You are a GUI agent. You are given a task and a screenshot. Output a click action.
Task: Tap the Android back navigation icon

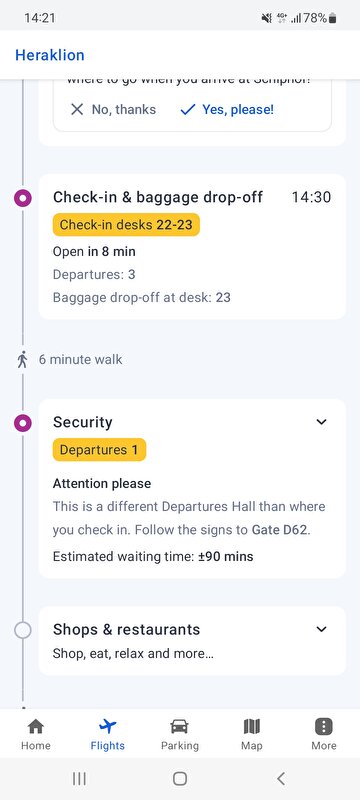pyautogui.click(x=280, y=778)
